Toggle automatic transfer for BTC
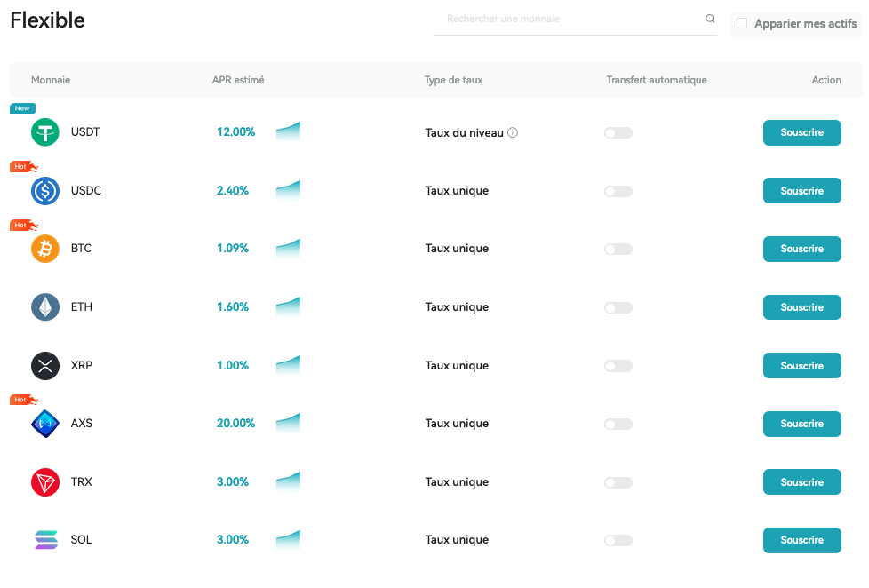This screenshot has height=588, width=869. (x=618, y=250)
